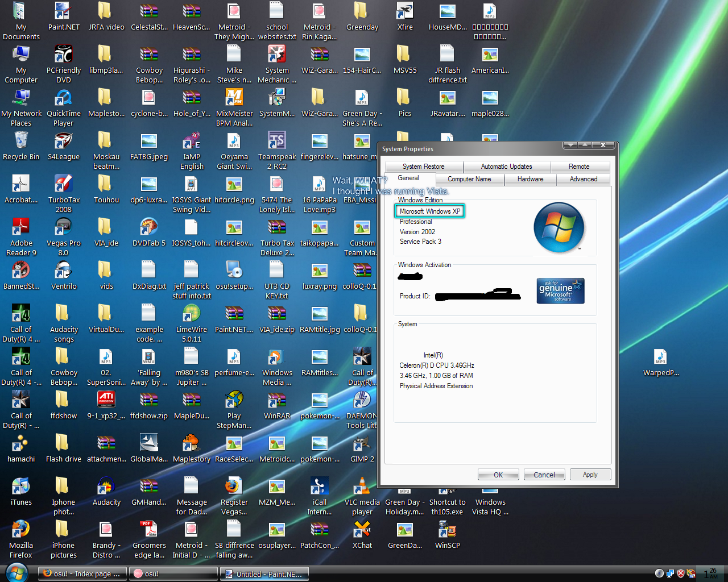Select the Windows Media Player shortcut

click(277, 367)
